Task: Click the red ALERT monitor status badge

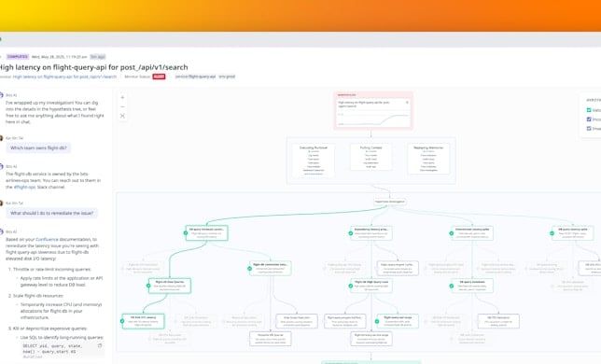Action: [x=159, y=77]
